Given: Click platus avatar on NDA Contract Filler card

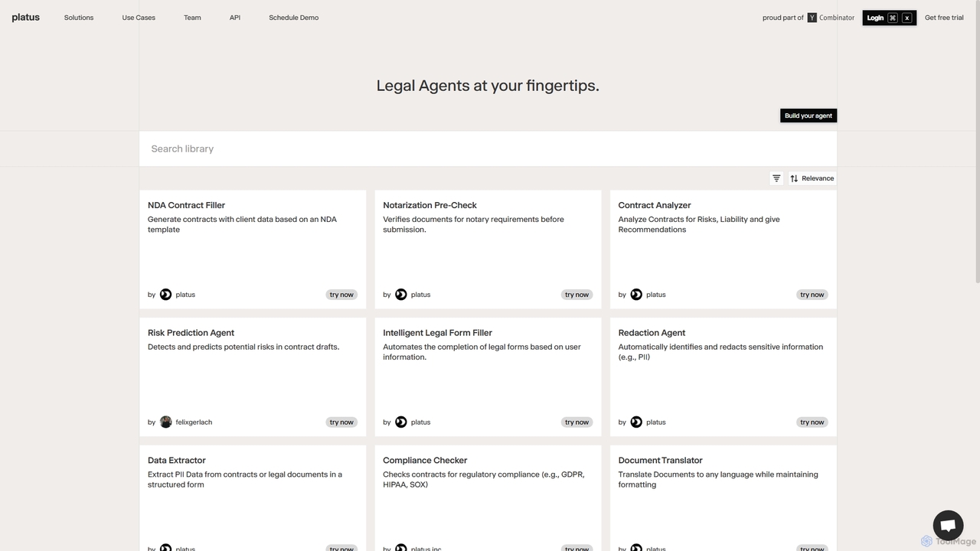Looking at the screenshot, I should (165, 295).
